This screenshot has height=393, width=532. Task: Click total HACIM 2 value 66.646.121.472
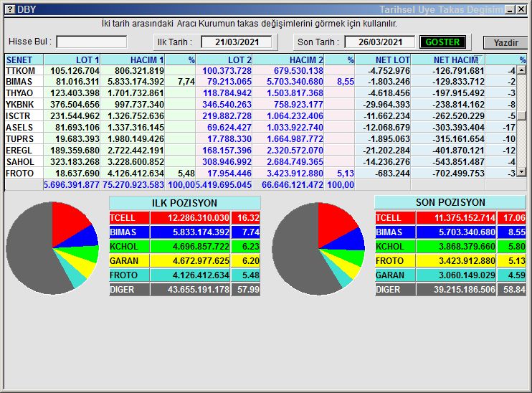293,185
